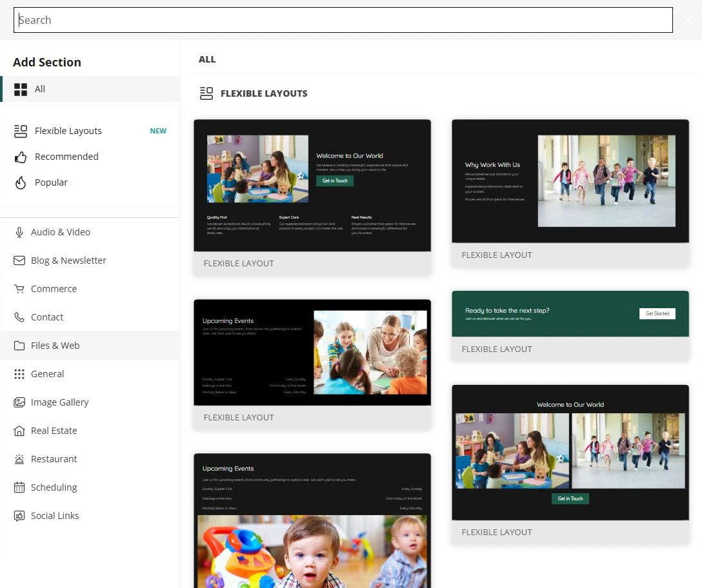
Task: Open the Popular category label
Action: coord(51,182)
